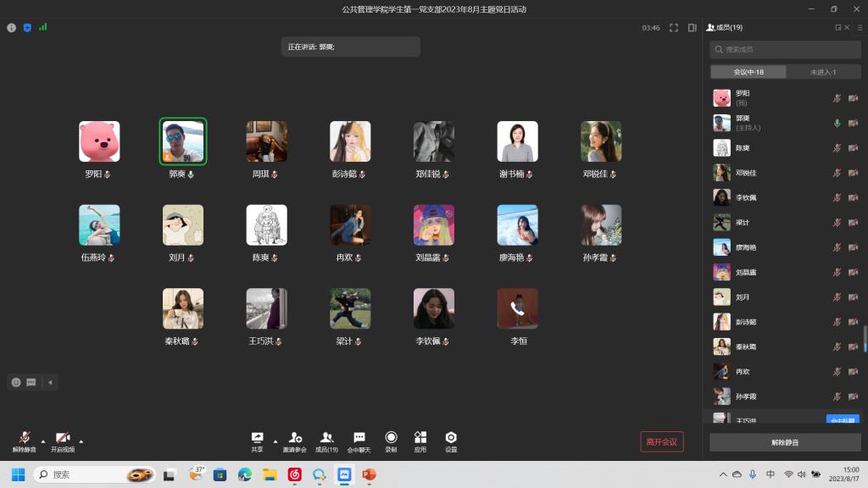Image resolution: width=868 pixels, height=488 pixels.
Task: Open the 应用 apps icon
Action: (x=420, y=437)
